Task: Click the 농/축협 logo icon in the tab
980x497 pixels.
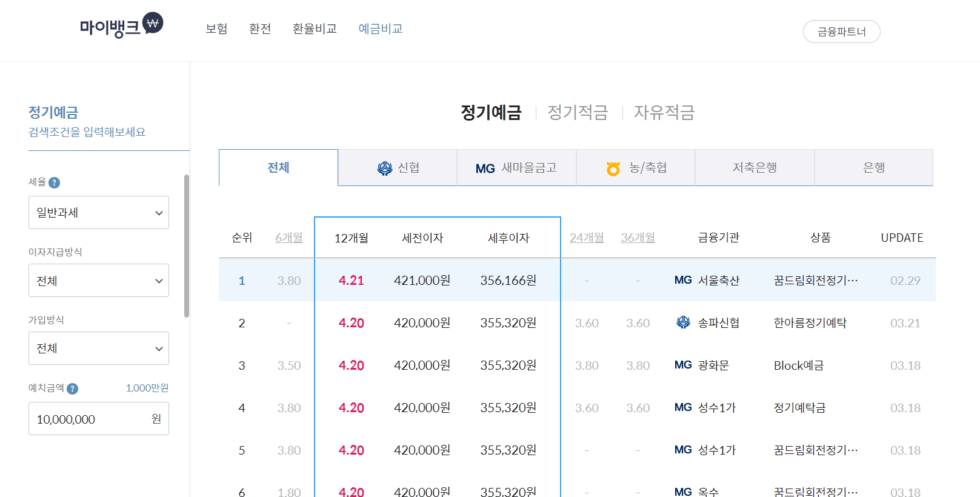Action: coord(613,168)
